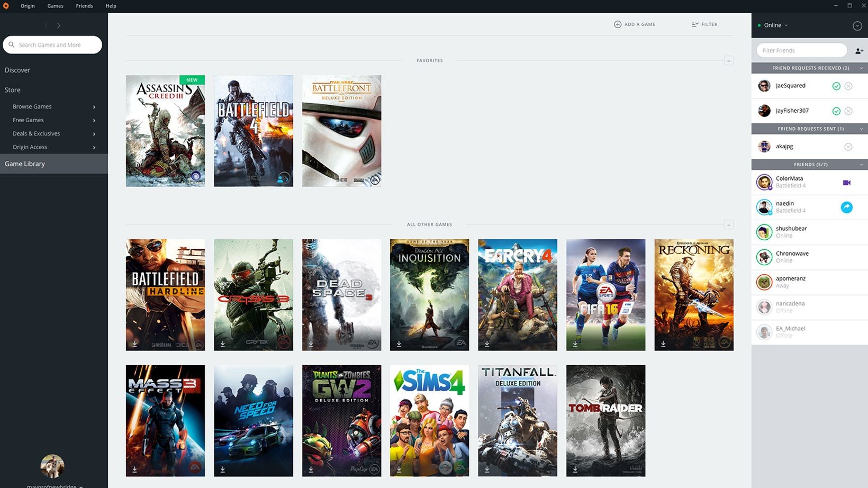Select friend Chronowave
The height and width of the screenshot is (488, 868).
click(x=810, y=257)
